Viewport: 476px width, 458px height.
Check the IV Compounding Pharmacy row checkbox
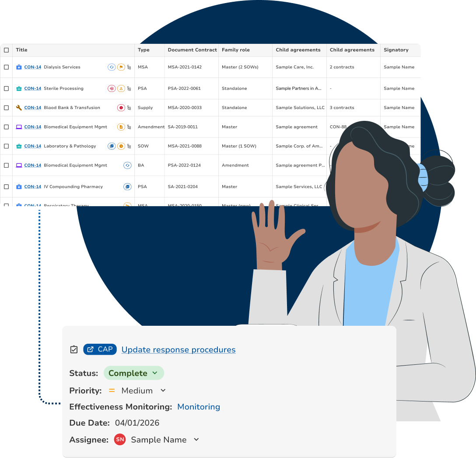7,187
